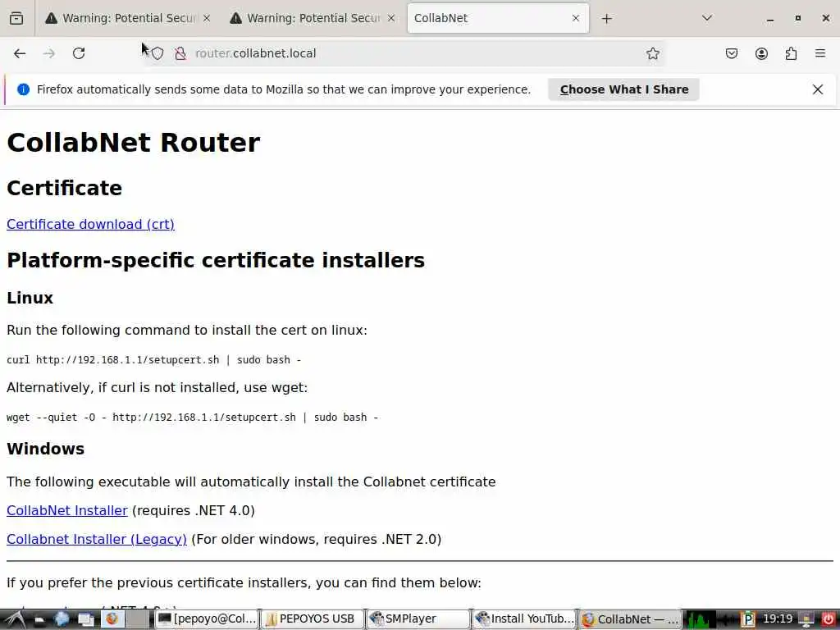Click the network monitor tray icon
Viewport: 840px width, 630px height.
pyautogui.click(x=806, y=620)
